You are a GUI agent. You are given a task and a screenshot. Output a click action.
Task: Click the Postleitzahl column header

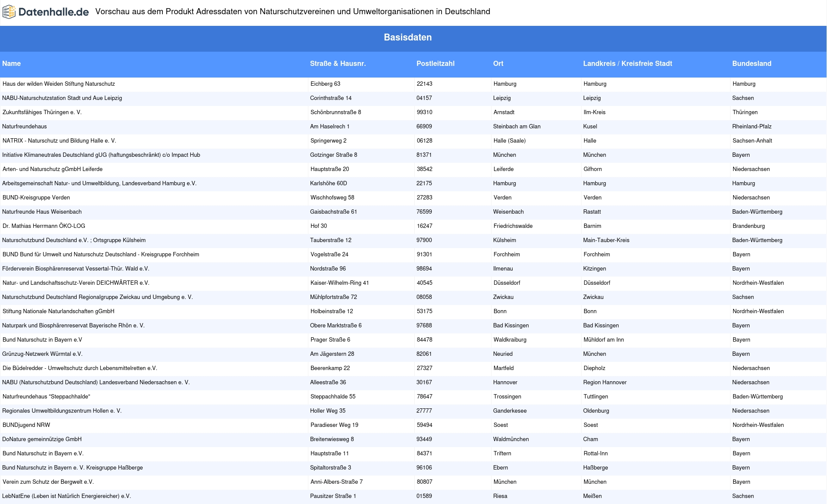(x=435, y=64)
